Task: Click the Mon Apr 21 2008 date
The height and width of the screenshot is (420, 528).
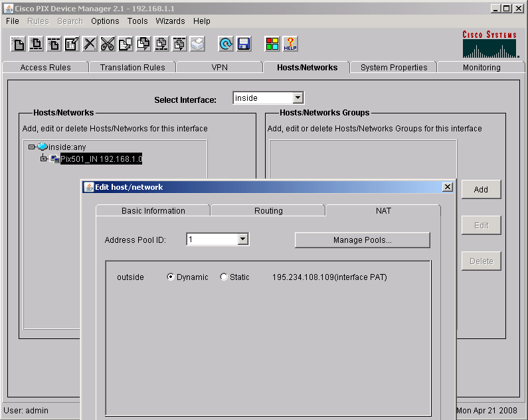Action: coord(487,410)
